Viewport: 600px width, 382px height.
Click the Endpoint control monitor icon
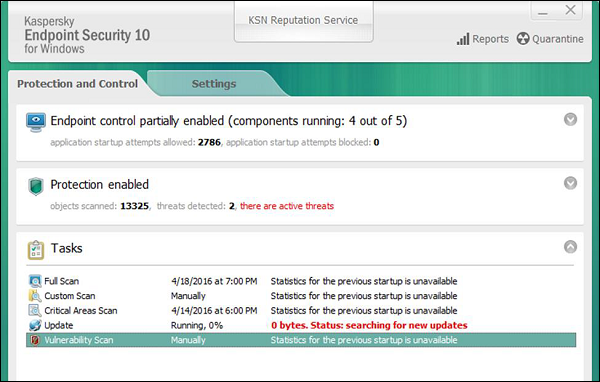coord(36,122)
